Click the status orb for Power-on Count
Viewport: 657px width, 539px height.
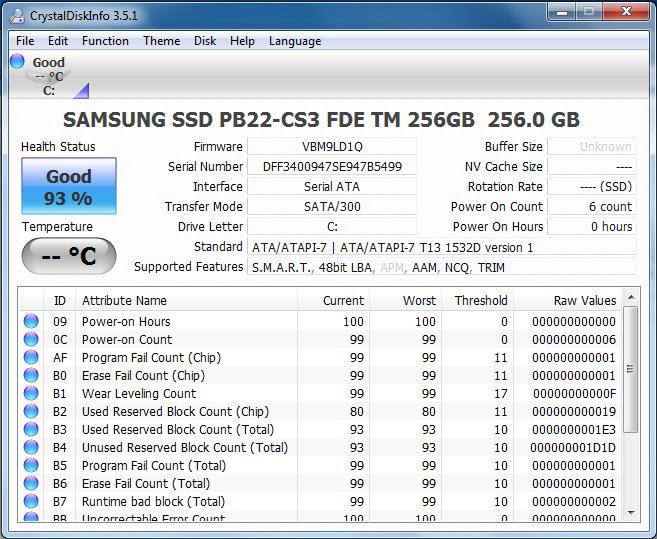click(31, 339)
